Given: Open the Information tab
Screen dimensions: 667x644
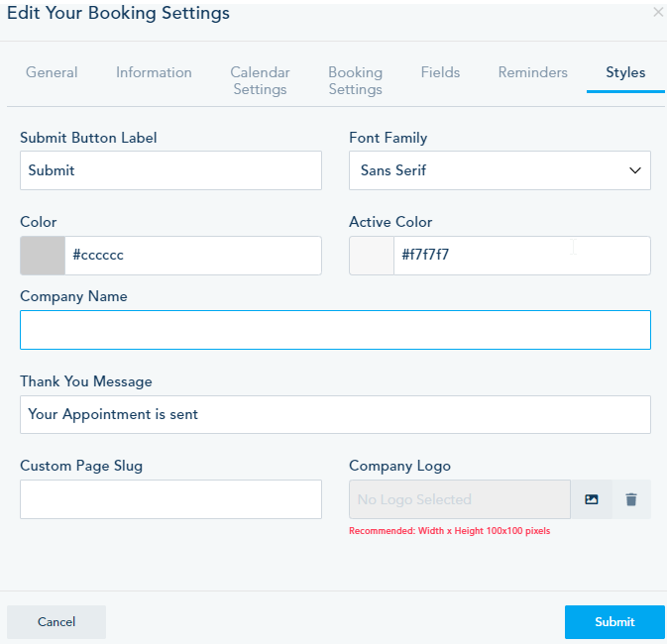Looking at the screenshot, I should (x=154, y=72).
